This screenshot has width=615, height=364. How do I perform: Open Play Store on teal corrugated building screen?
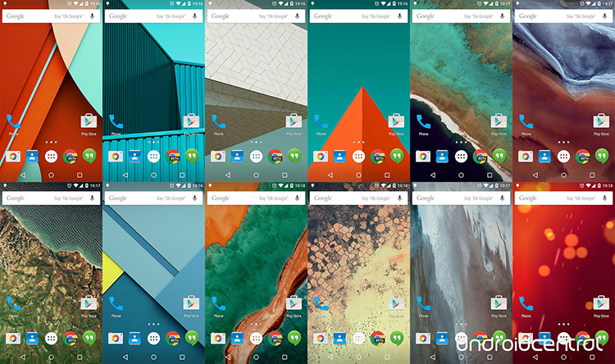coord(190,122)
